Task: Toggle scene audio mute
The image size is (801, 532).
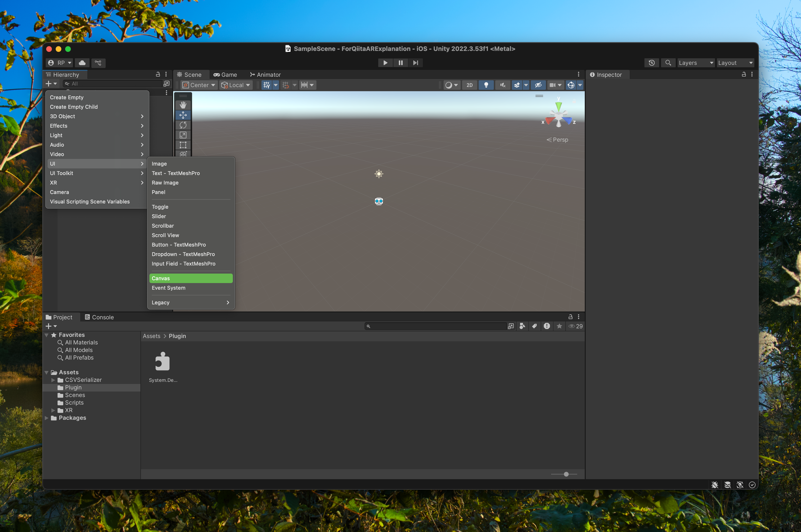Action: click(502, 85)
